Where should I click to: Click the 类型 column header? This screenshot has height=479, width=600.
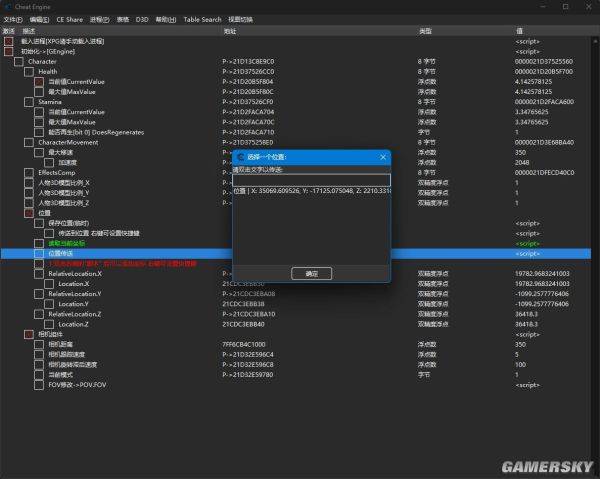click(x=425, y=31)
